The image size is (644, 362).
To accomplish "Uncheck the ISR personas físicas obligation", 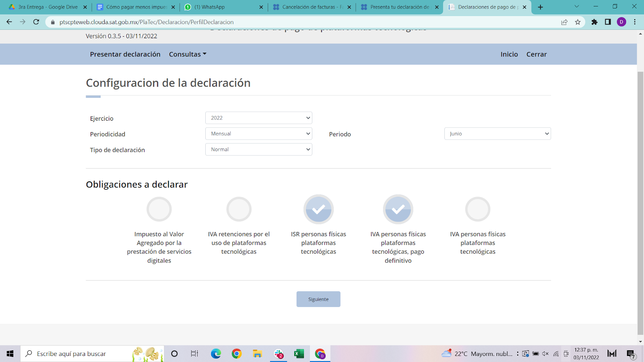I will (x=318, y=209).
